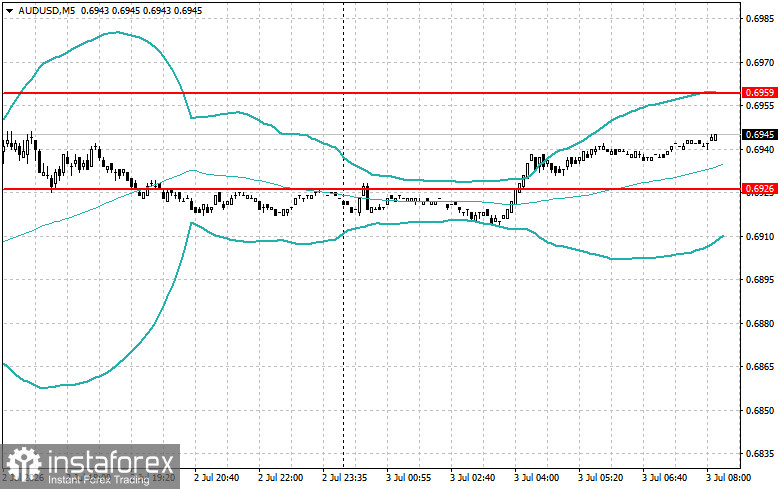
Task: Click the 0.6835 price scale label
Action: coord(760,454)
